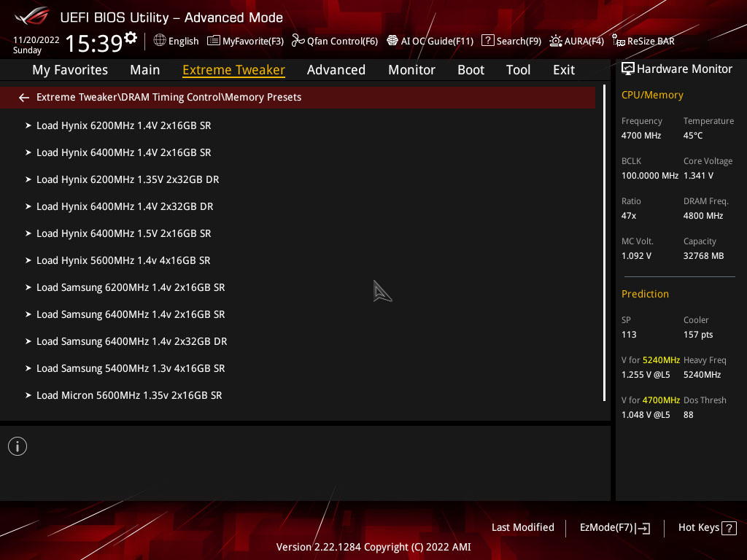
Task: Click the Version 2.22.1284 copyright text
Action: point(373,547)
